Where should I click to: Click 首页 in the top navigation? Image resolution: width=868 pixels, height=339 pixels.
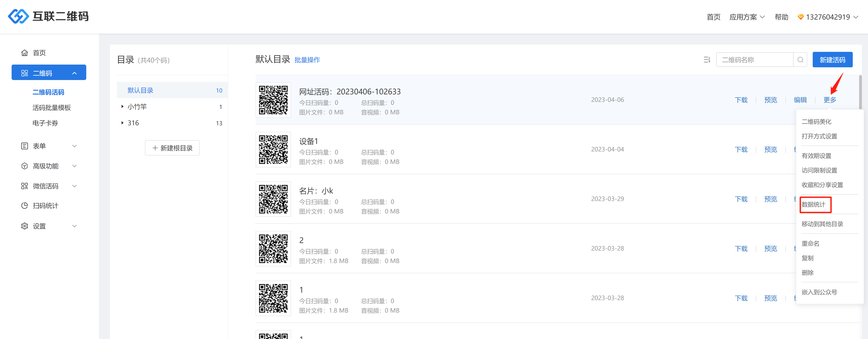(713, 17)
